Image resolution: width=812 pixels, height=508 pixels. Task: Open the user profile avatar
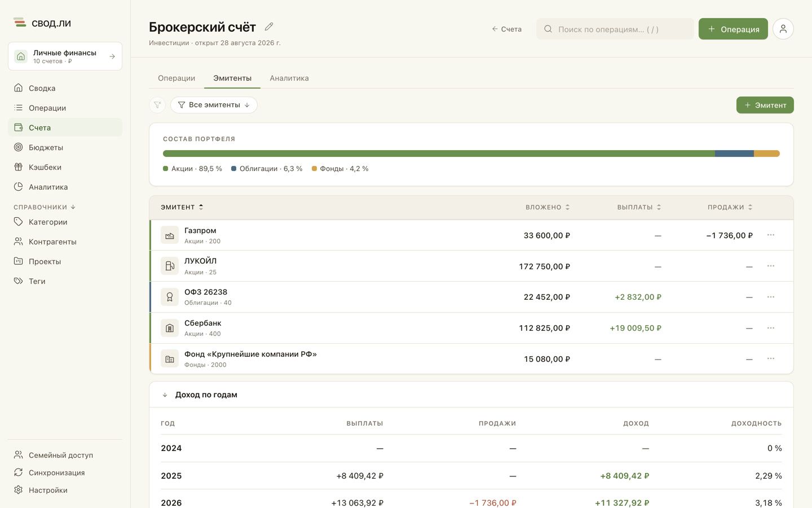783,29
